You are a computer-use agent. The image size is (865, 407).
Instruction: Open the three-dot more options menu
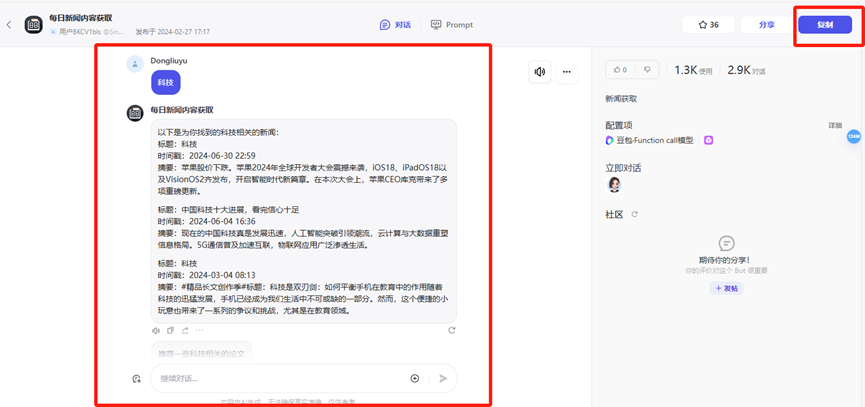[567, 72]
